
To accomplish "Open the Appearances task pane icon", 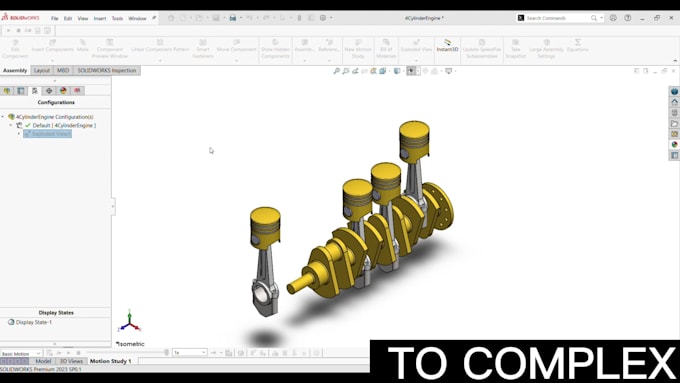I will (x=674, y=144).
